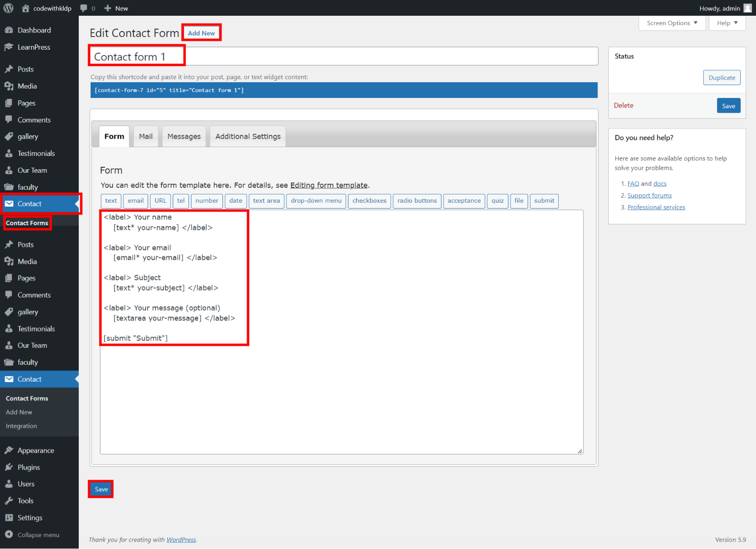756x549 pixels.
Task: Open LearnPress from the sidebar
Action: (x=33, y=47)
